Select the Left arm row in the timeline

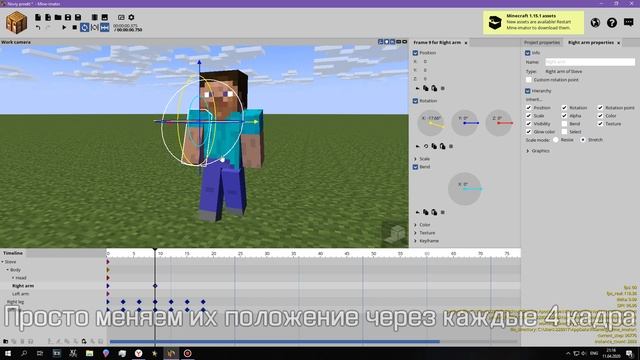[53, 294]
